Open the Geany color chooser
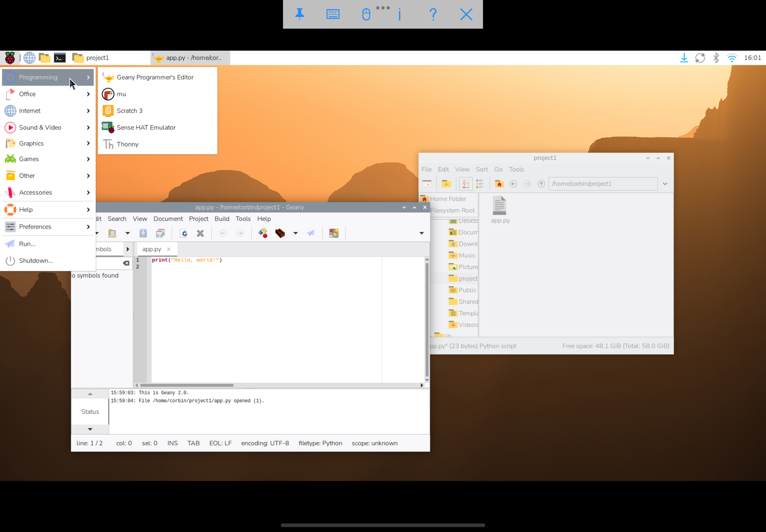Viewport: 766px width, 532px height. (x=334, y=233)
